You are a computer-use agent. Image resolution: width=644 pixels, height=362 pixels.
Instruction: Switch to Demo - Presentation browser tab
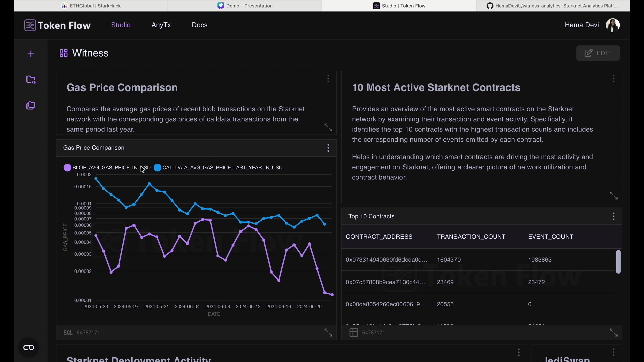coord(245,6)
